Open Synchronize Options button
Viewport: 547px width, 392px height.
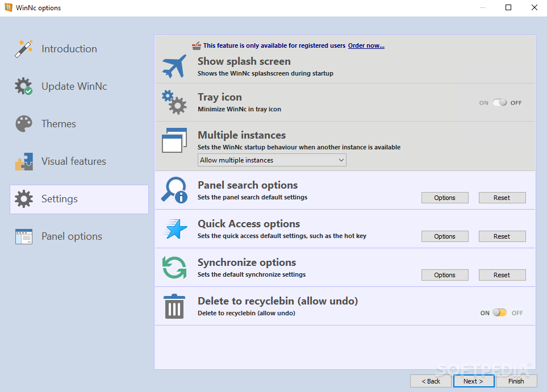(x=445, y=275)
